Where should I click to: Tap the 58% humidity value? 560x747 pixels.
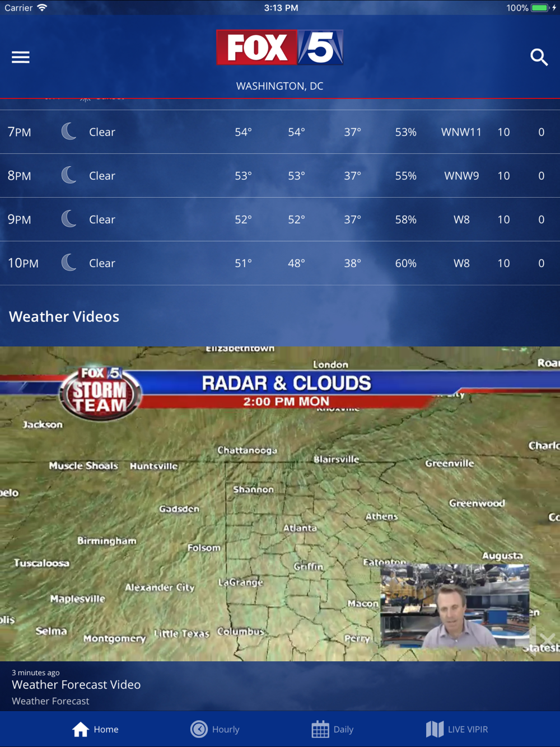tap(405, 220)
